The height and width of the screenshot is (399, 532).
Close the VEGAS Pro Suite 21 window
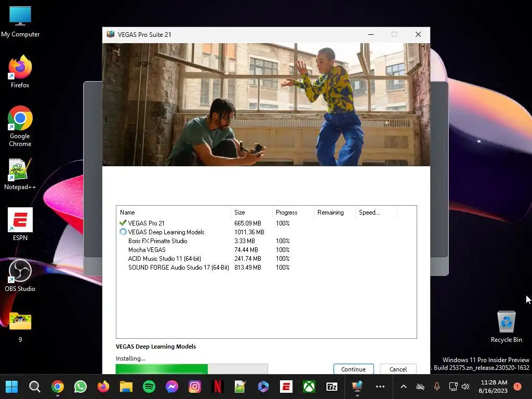418,34
